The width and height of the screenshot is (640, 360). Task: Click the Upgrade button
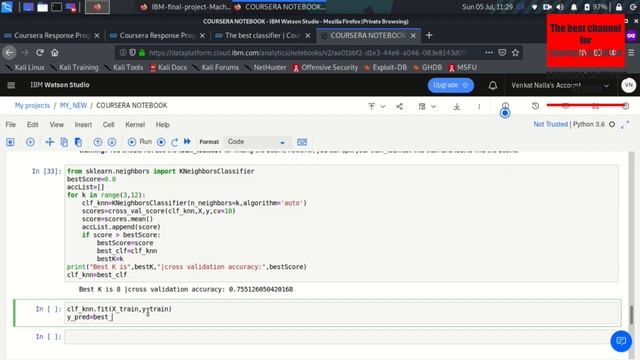[x=451, y=85]
